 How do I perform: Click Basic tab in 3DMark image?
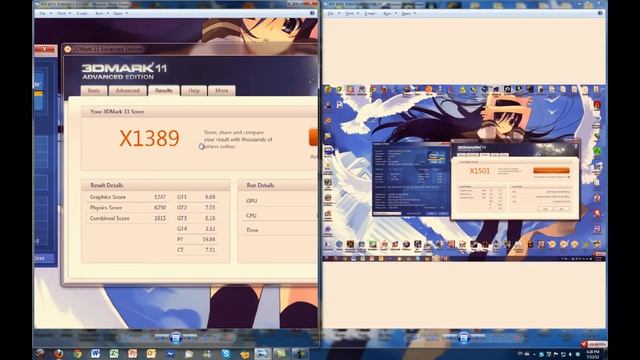[x=94, y=90]
